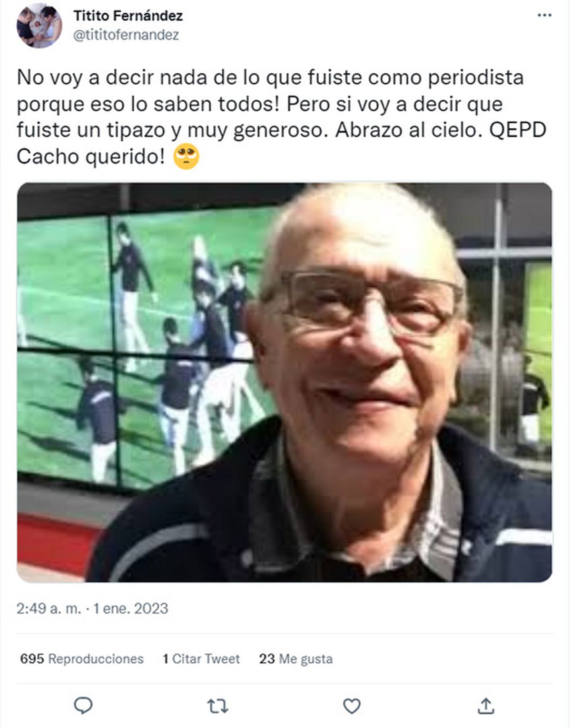The image size is (571, 728).
Task: Click the 2:49 a. m. timestamp
Action: (x=49, y=609)
